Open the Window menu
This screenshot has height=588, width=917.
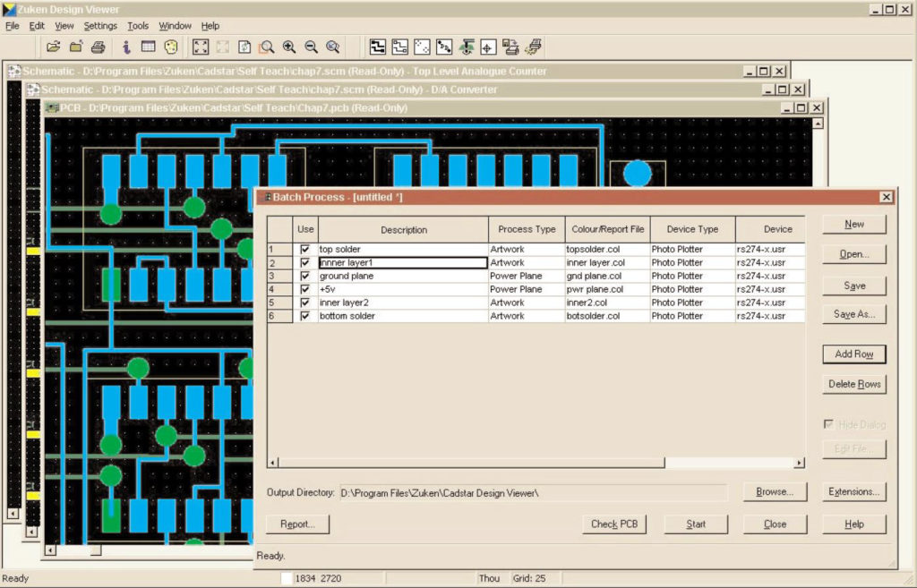tap(175, 25)
